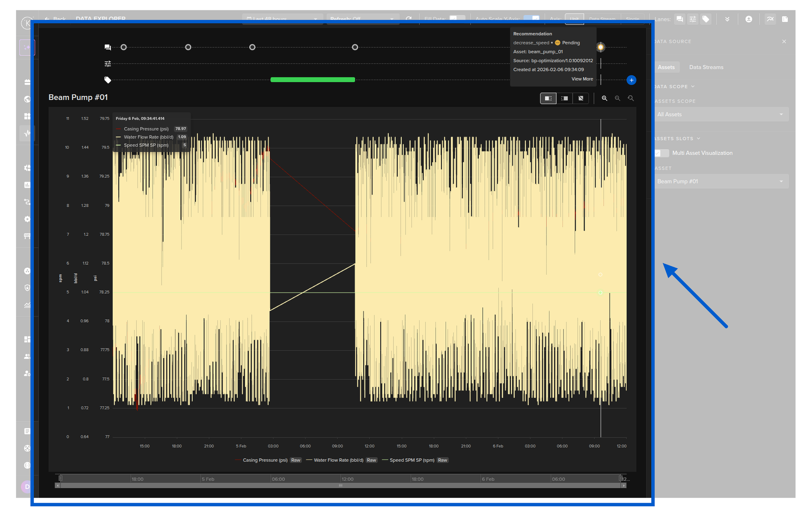Toggle the comments lane icon in Lanes
Image resolution: width=812 pixels, height=508 pixels.
coord(680,19)
